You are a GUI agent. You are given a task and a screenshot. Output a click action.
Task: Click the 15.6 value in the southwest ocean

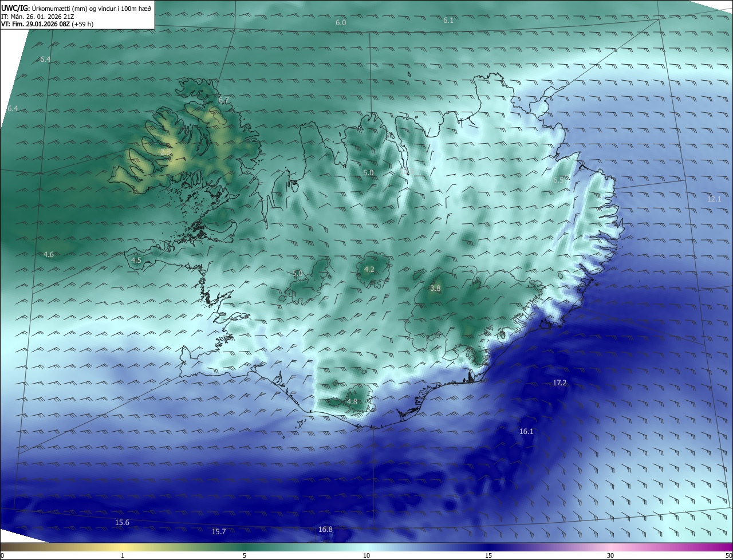coord(122,522)
